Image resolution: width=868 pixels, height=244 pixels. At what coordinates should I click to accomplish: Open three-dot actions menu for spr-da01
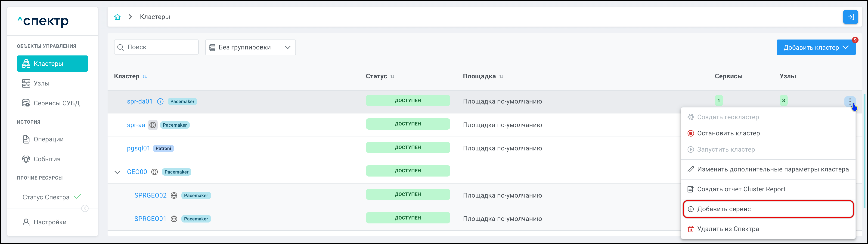849,101
